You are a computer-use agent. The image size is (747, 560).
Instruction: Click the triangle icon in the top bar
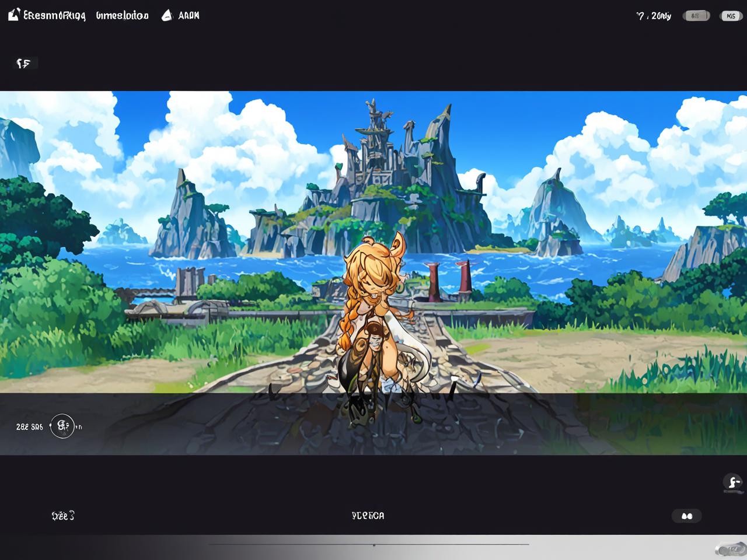point(167,16)
